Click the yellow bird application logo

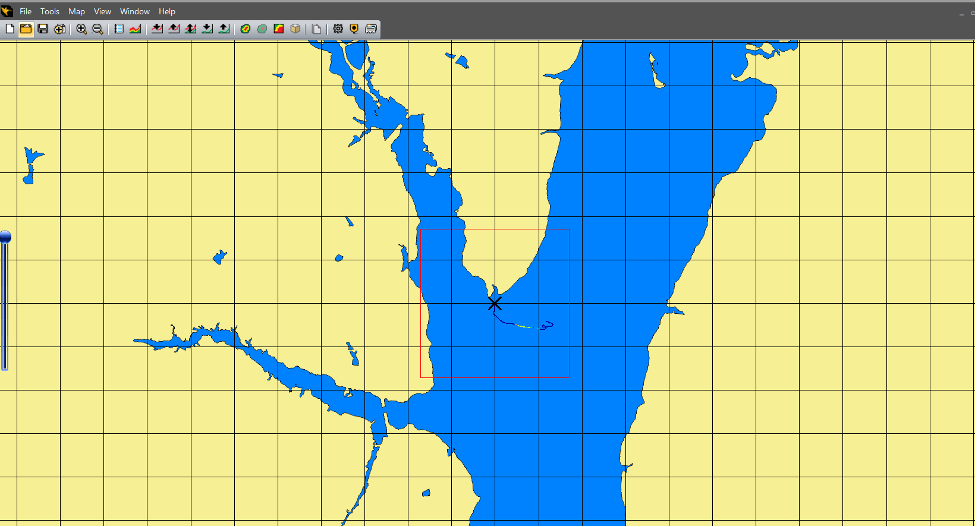[x=7, y=11]
